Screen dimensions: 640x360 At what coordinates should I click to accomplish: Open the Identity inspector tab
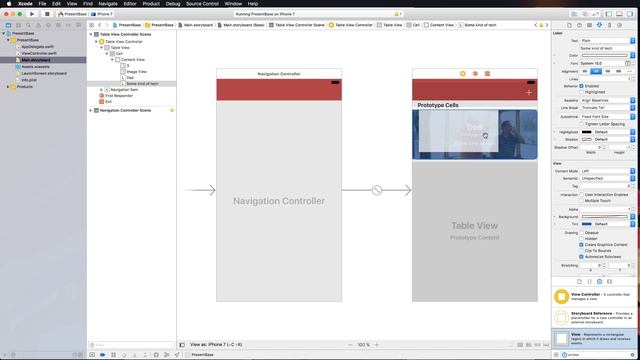click(589, 25)
